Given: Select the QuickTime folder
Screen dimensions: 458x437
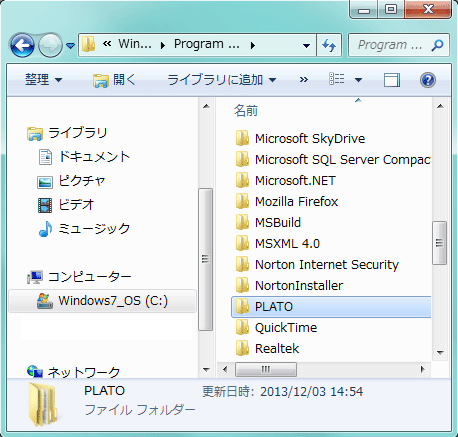Looking at the screenshot, I should [276, 328].
